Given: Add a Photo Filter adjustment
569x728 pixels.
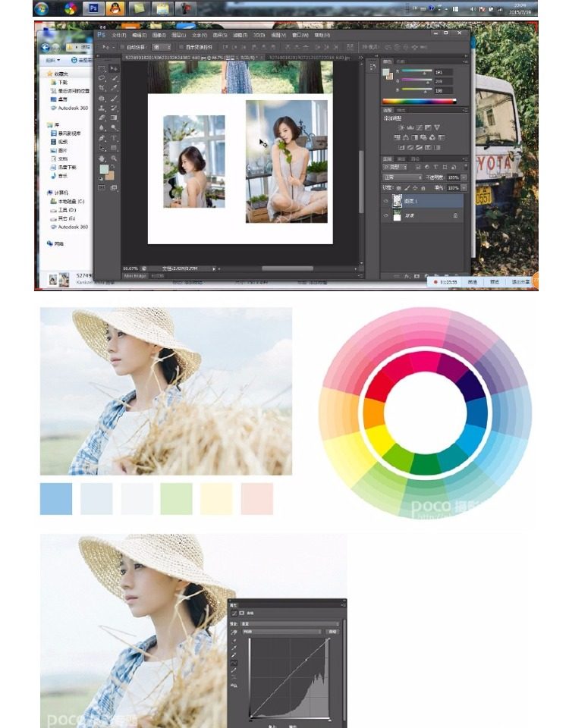Looking at the screenshot, I should (423, 138).
